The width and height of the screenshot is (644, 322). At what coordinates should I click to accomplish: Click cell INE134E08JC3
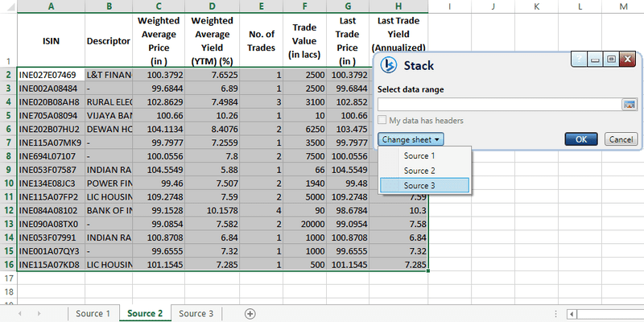pyautogui.click(x=51, y=184)
